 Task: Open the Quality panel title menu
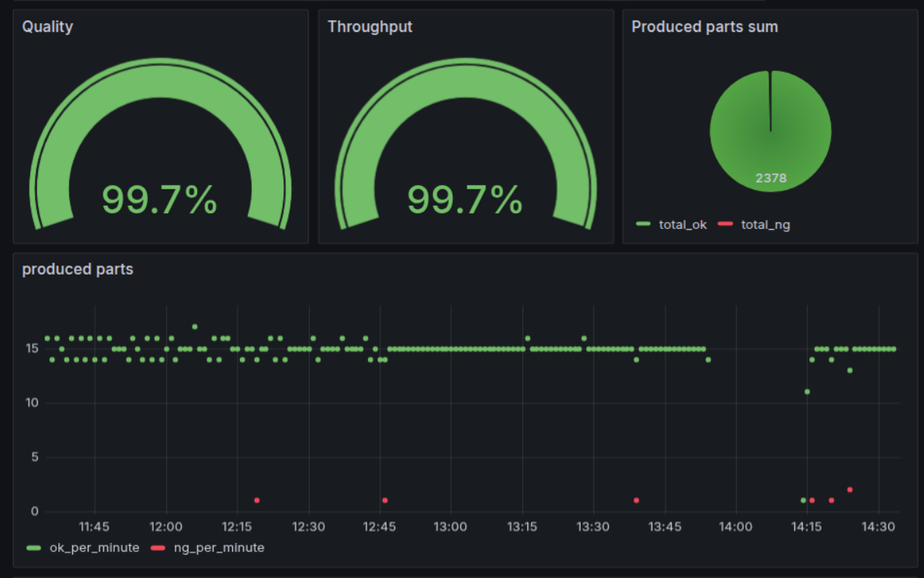coord(47,27)
